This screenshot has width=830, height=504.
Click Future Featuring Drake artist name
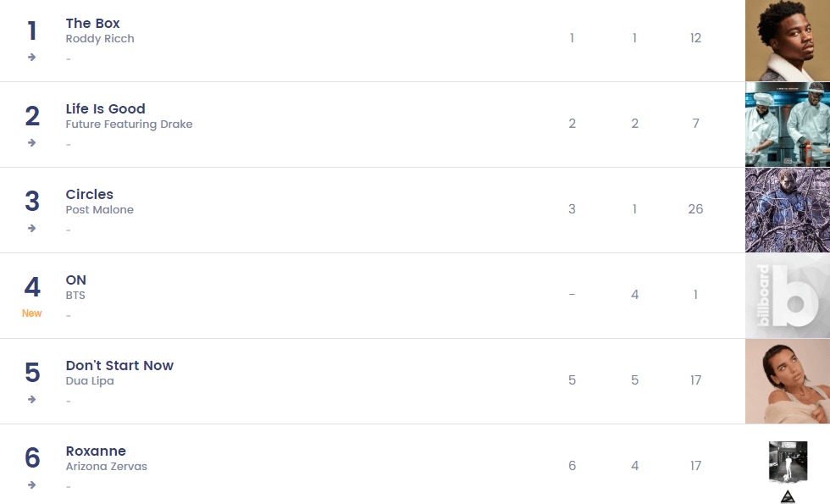coord(129,125)
